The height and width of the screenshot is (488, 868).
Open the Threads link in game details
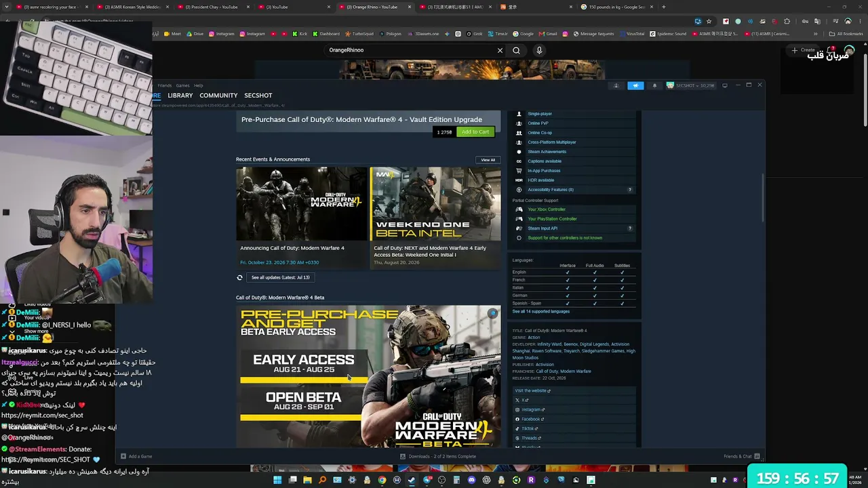[528, 438]
